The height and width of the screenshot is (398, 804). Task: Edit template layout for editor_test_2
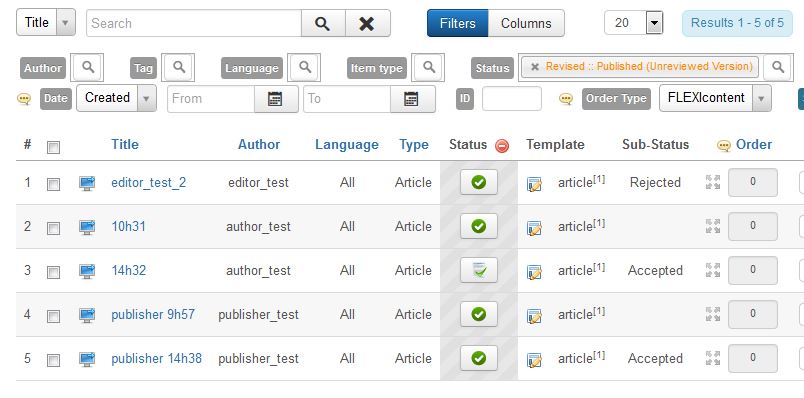click(534, 184)
